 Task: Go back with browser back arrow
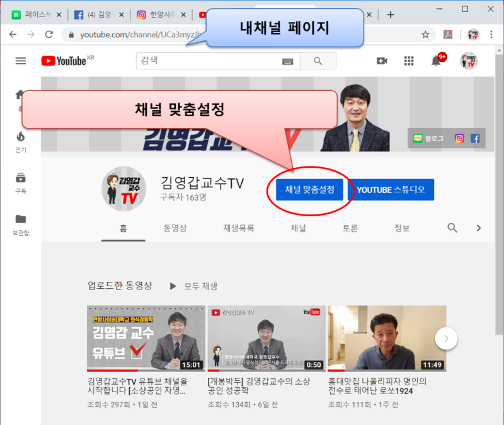[13, 34]
